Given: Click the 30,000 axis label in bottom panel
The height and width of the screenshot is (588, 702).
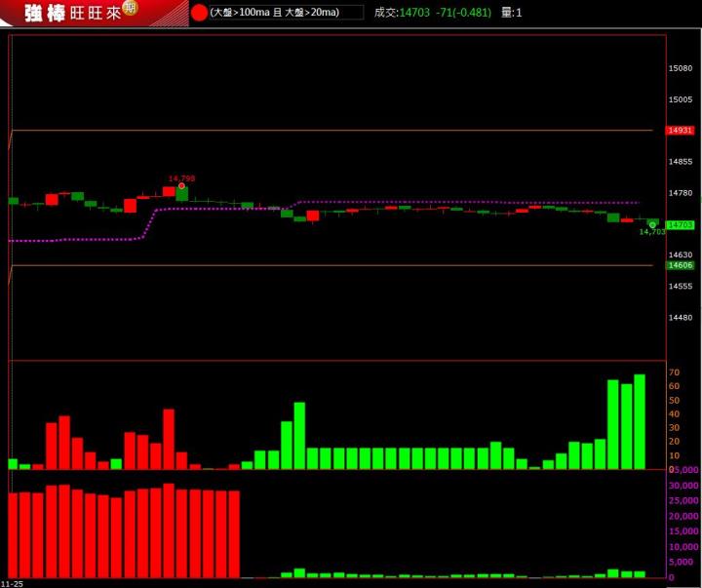Looking at the screenshot, I should 683,486.
